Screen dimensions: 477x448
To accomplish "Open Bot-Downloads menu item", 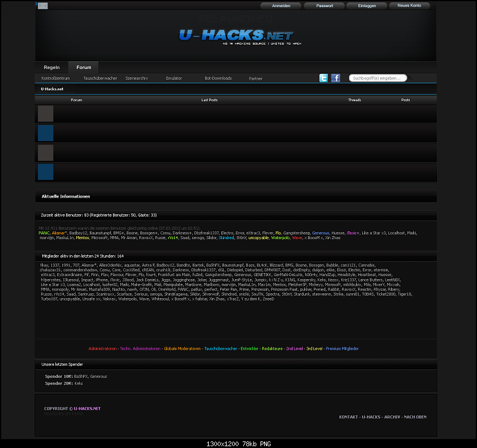I will [218, 78].
